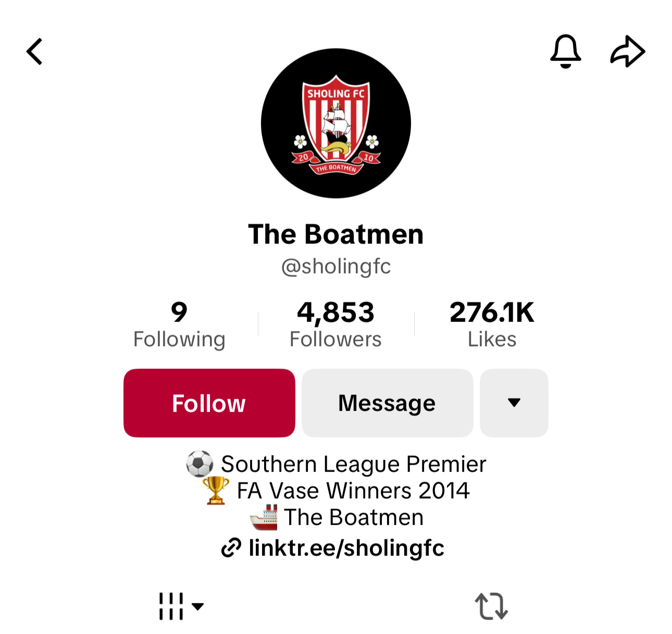Select the @sholingfc username text
The height and width of the screenshot is (634, 672).
click(336, 267)
